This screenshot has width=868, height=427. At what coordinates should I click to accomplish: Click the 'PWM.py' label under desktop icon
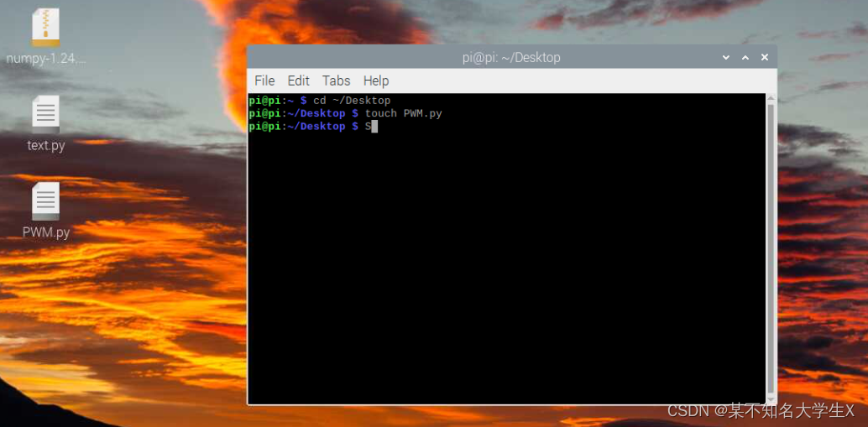pos(46,232)
